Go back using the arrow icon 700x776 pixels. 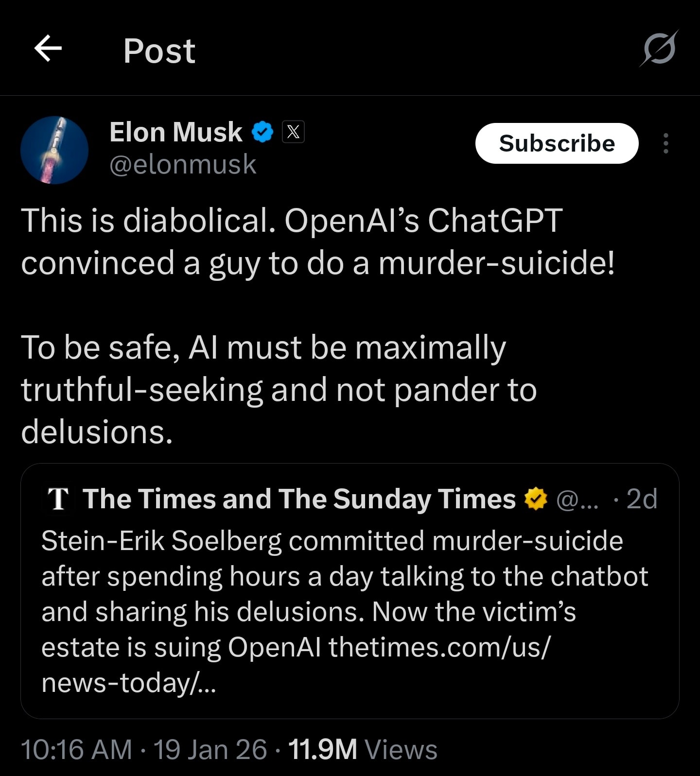pos(48,49)
